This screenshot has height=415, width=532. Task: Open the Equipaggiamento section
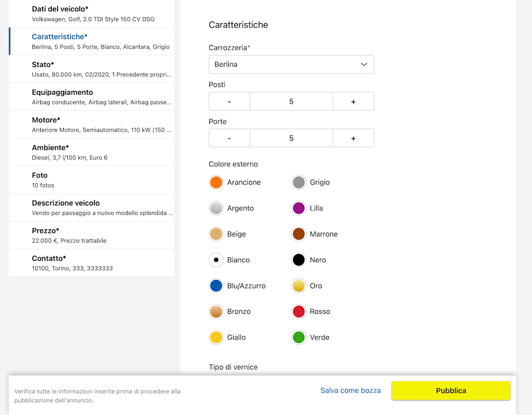click(91, 97)
